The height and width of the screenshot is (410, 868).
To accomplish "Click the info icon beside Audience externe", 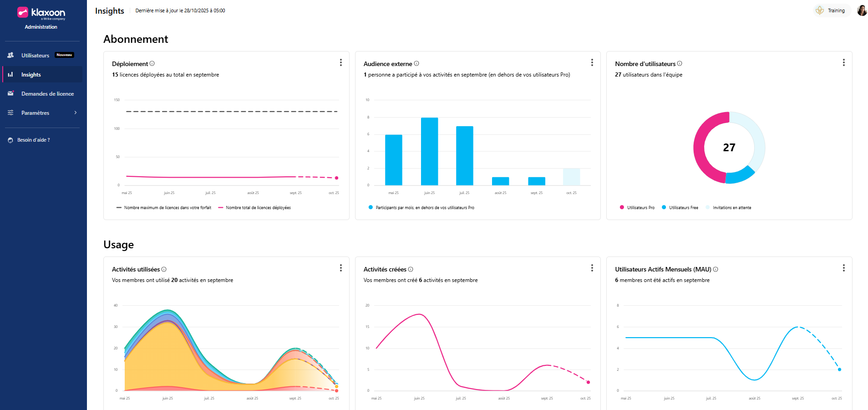I will point(416,64).
